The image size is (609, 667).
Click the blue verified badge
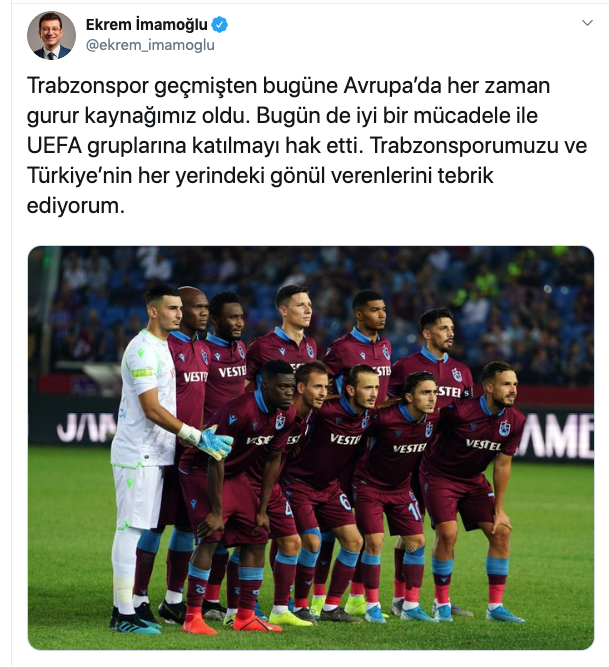pos(220,25)
